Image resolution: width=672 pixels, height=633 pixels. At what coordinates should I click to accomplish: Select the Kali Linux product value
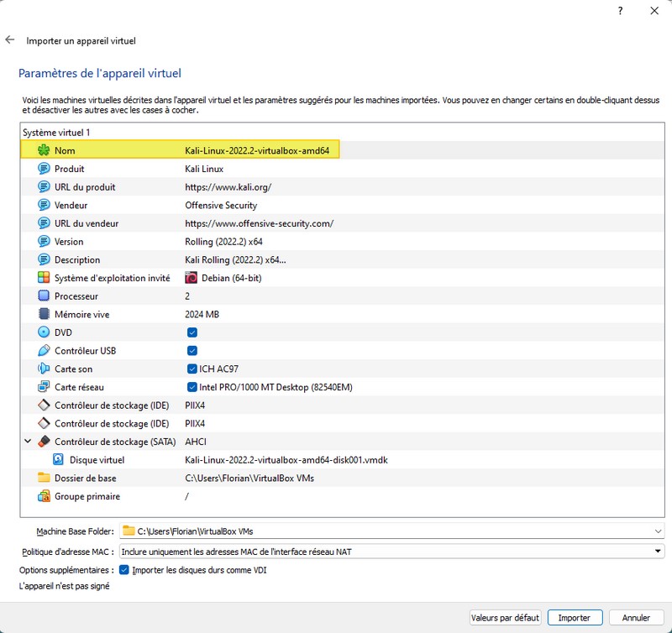tap(204, 169)
